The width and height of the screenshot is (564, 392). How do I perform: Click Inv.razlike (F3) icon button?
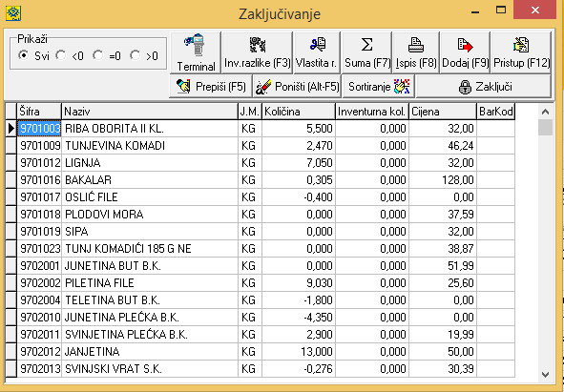pyautogui.click(x=257, y=52)
